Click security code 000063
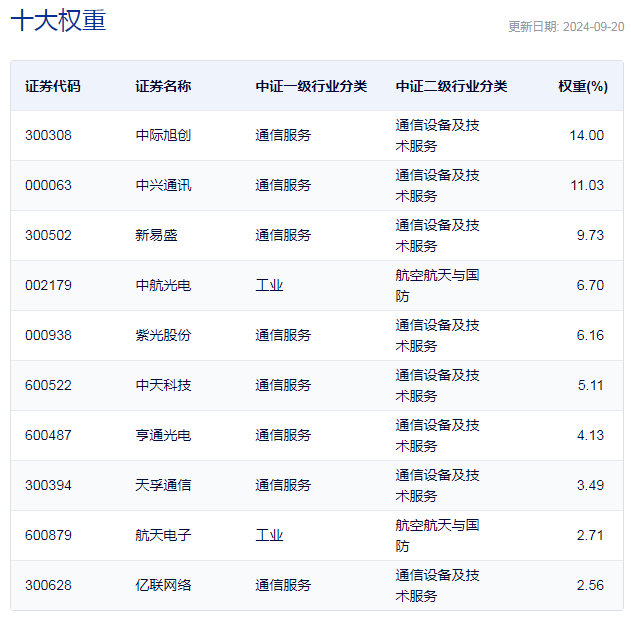The height and width of the screenshot is (620, 631). pos(48,185)
